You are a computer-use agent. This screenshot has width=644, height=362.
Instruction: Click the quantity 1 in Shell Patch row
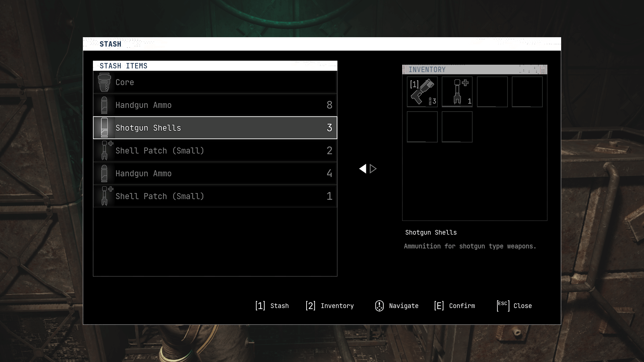(329, 196)
